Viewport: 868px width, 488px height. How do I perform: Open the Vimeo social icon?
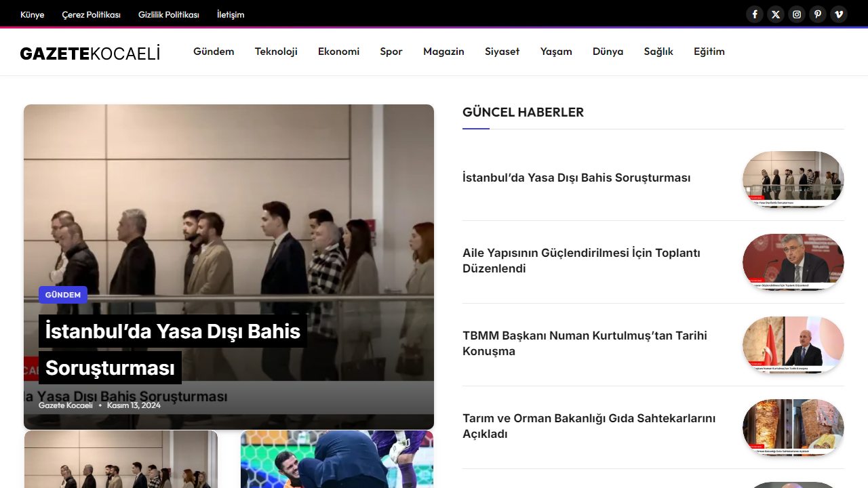pyautogui.click(x=839, y=14)
